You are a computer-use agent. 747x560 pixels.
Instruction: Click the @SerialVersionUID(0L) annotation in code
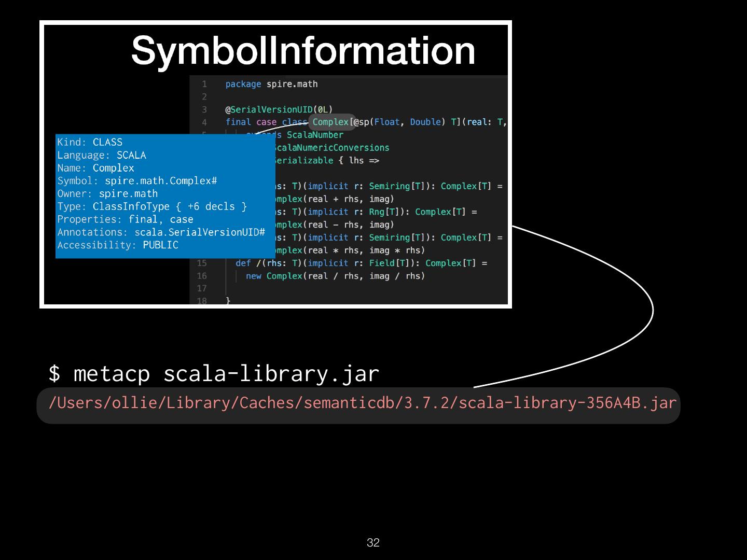coord(279,109)
